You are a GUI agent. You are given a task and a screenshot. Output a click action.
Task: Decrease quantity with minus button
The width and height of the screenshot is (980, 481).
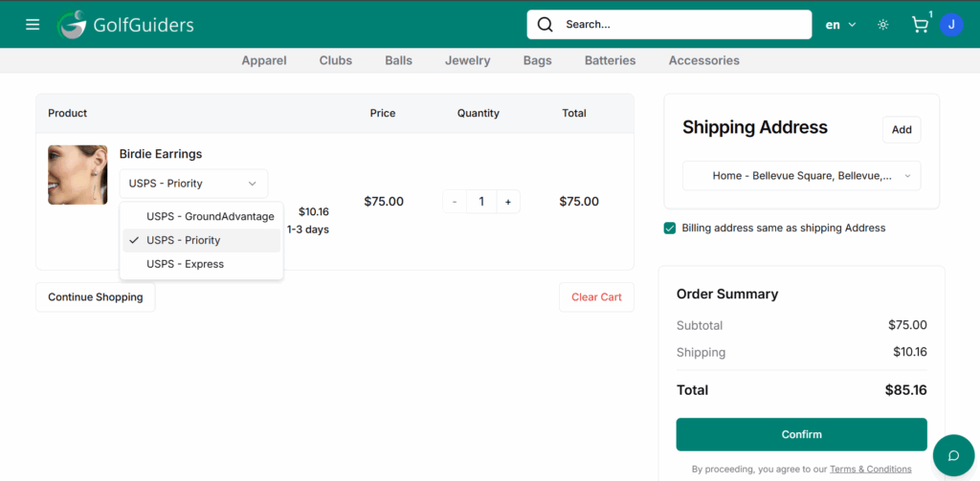(455, 202)
